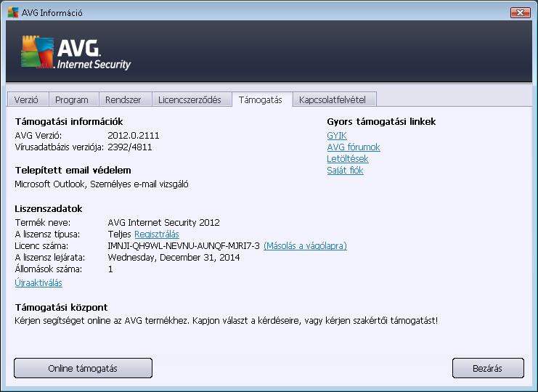The width and height of the screenshot is (538, 392).
Task: Open the Letöltések link
Action: (x=348, y=159)
